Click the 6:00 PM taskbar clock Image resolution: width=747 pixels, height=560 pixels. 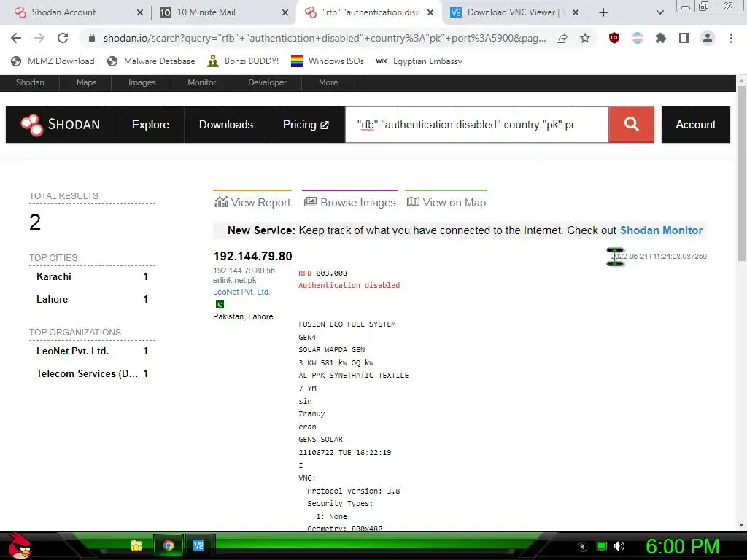(682, 547)
